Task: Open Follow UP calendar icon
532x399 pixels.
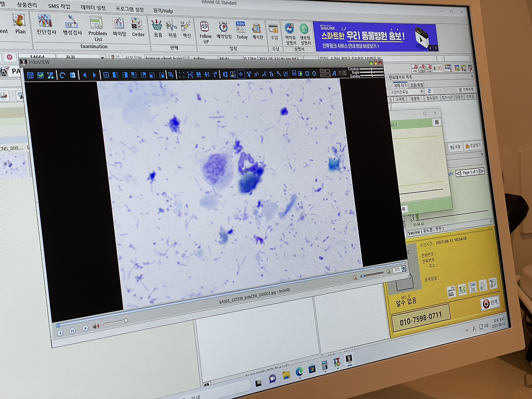Action: click(x=205, y=32)
